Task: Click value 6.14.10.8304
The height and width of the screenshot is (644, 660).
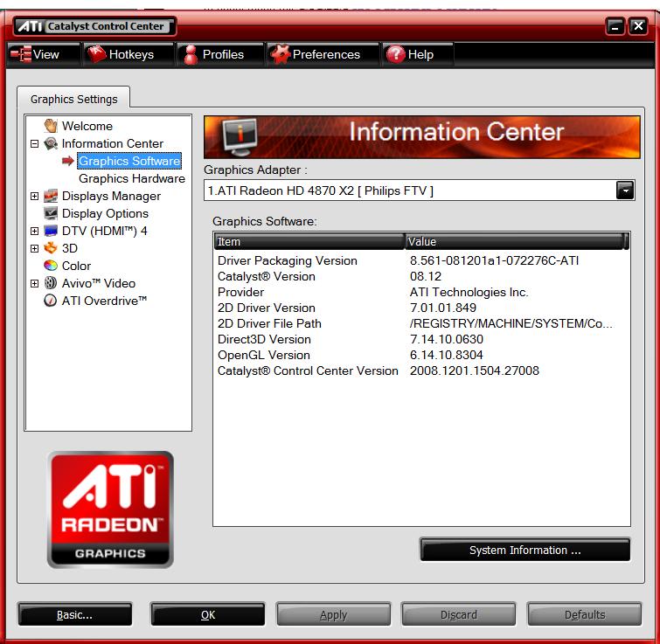Action: (x=446, y=355)
